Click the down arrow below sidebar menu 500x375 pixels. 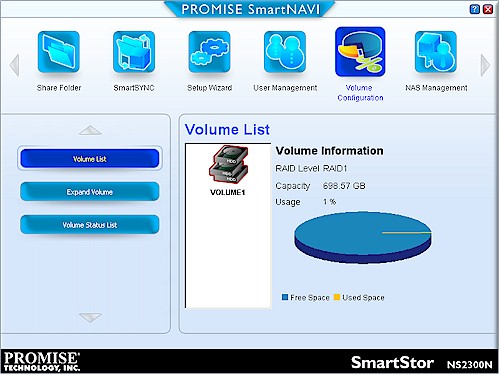[90, 317]
